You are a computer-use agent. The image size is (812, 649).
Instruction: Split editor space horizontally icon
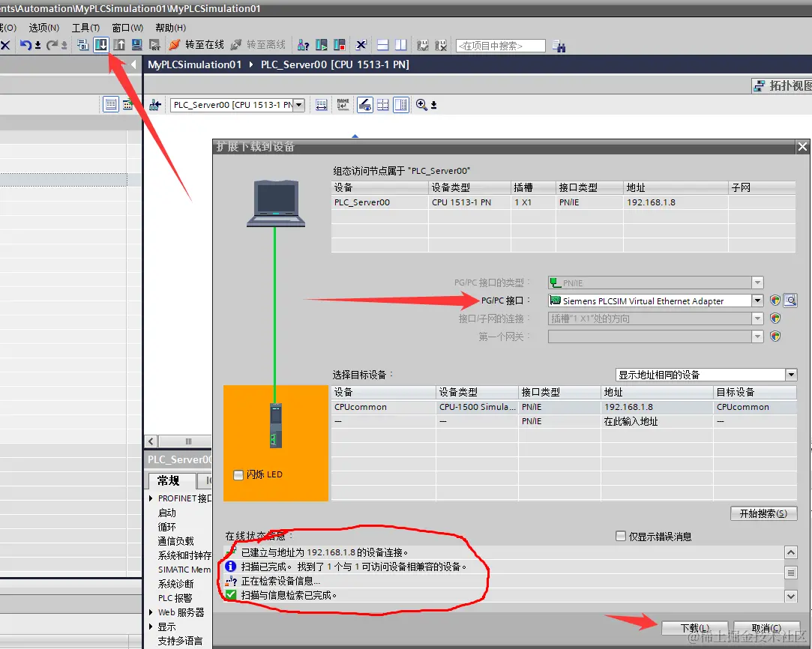pyautogui.click(x=382, y=45)
